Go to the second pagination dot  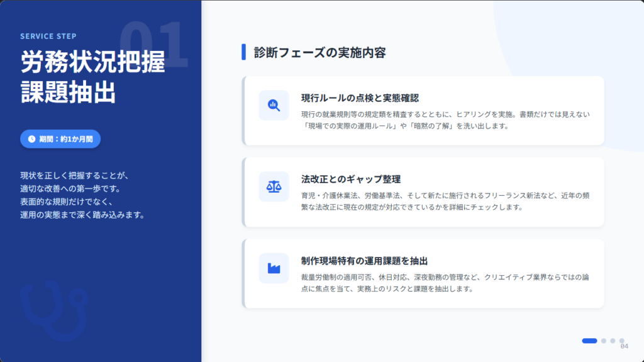pos(604,341)
